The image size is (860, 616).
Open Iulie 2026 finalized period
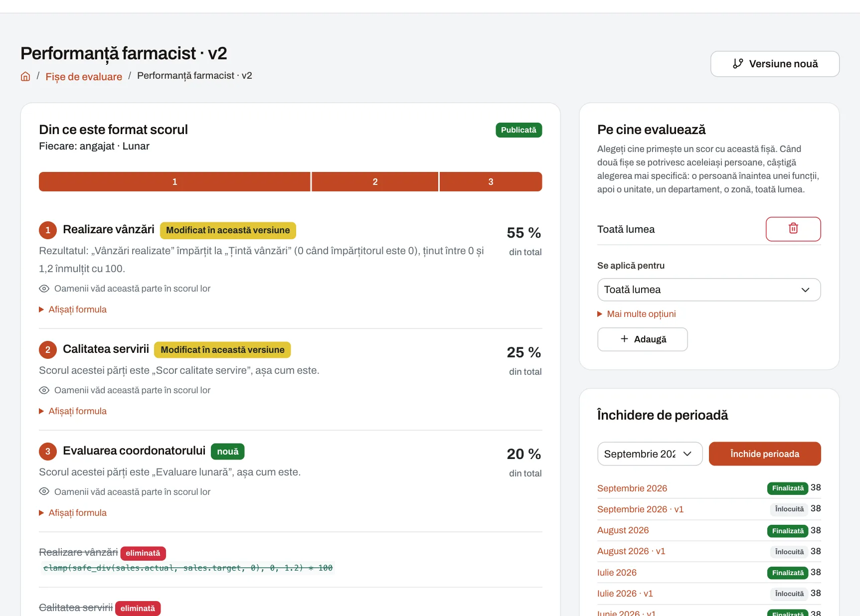[617, 573]
